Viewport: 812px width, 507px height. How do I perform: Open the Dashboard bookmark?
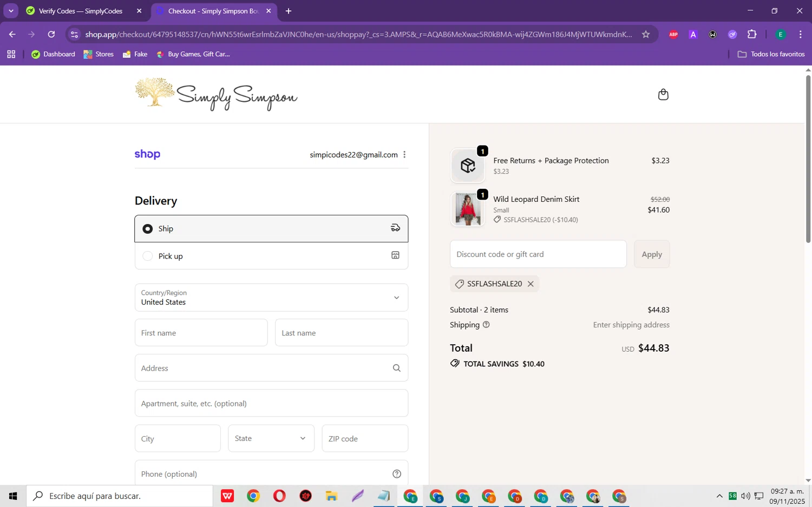tap(53, 54)
